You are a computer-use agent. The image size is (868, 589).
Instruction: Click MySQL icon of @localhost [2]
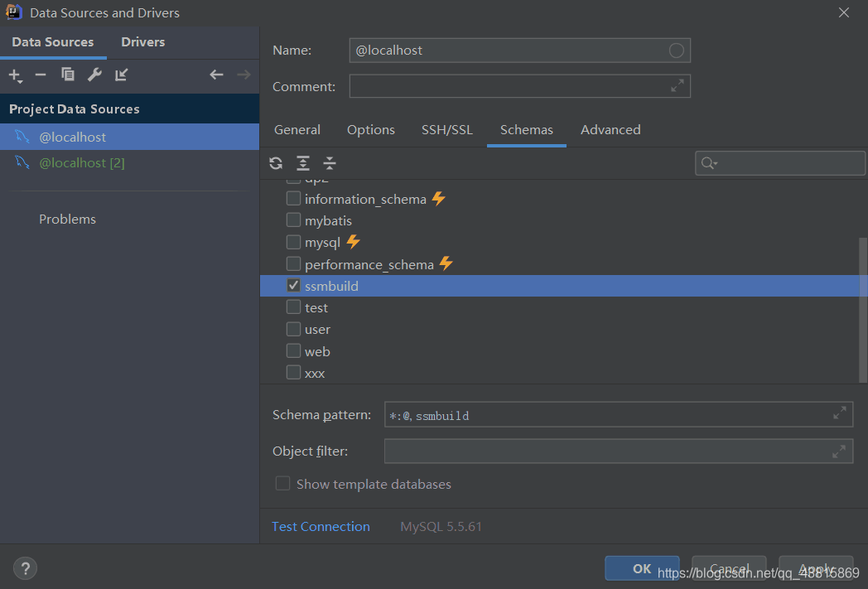[x=22, y=162]
